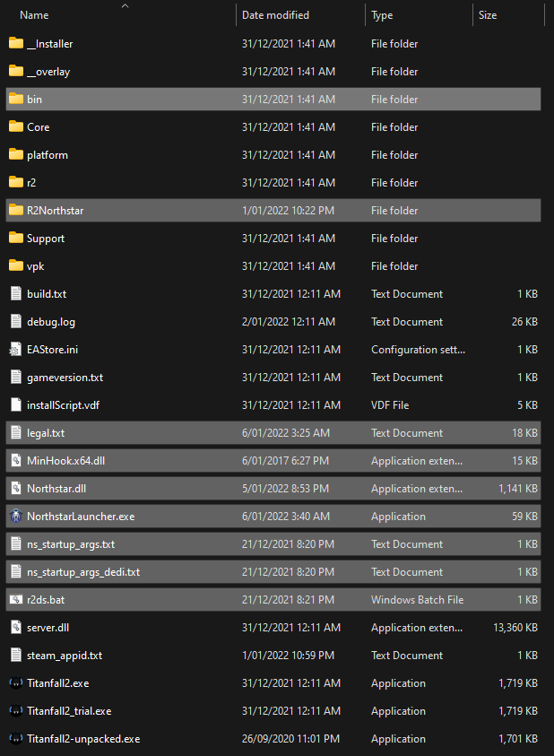This screenshot has width=554, height=756.
Task: Sort files by the Name column
Action: (34, 15)
